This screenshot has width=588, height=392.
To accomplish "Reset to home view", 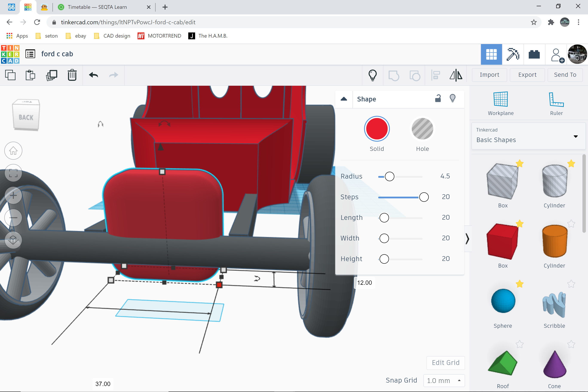I will coord(13,151).
